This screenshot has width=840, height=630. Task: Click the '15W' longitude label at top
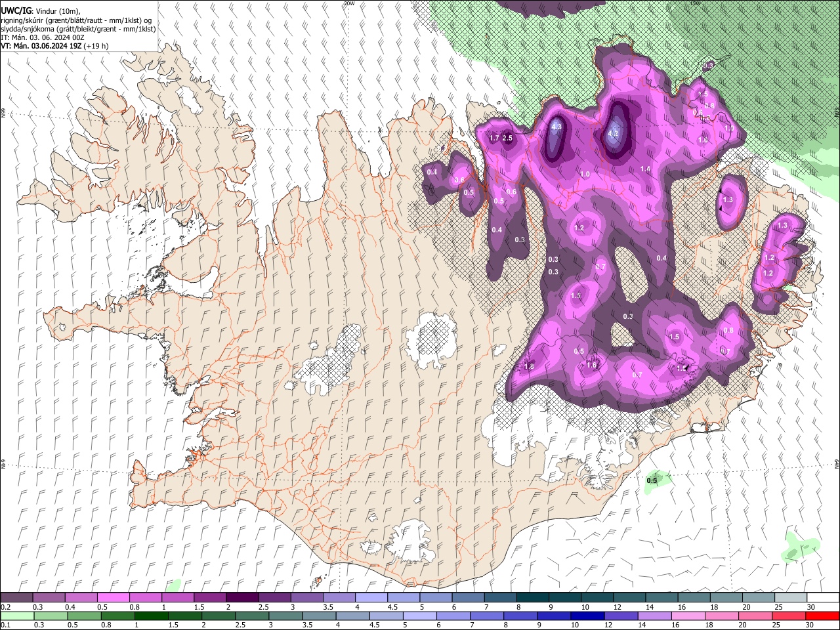point(696,3)
